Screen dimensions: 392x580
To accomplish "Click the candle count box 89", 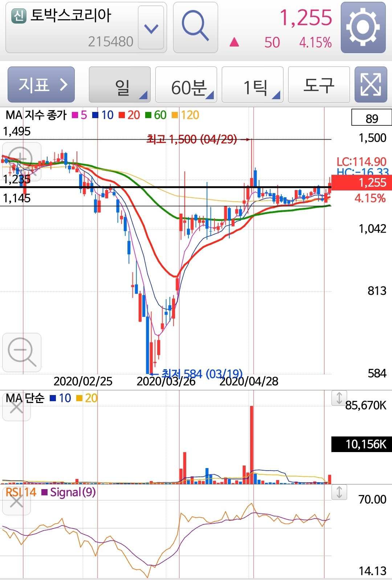I will click(372, 118).
